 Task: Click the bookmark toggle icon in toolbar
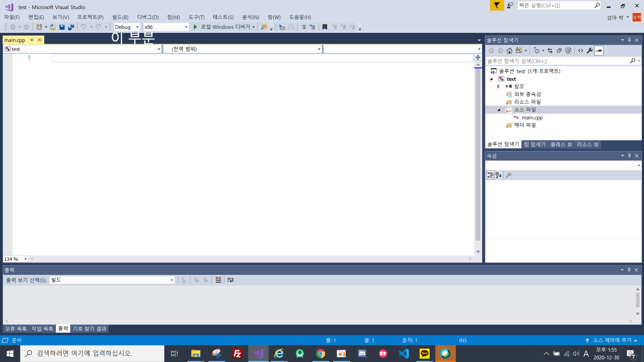point(325,27)
